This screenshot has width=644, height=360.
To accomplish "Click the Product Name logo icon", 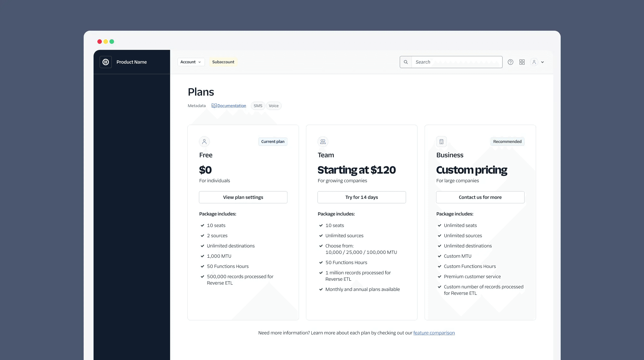I will point(105,62).
